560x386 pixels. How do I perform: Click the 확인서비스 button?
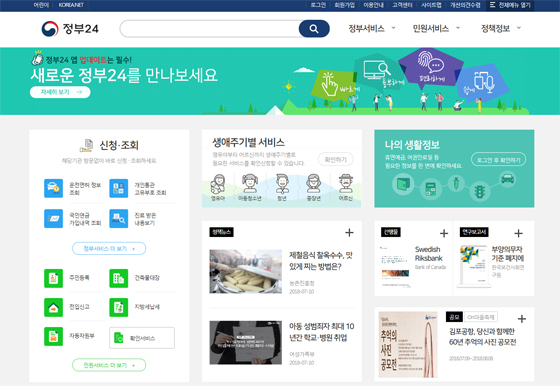coord(142,338)
